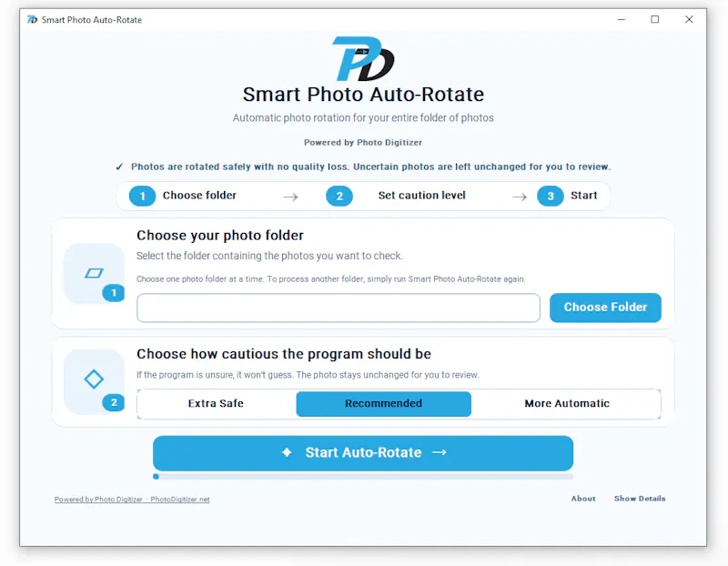Click the 'Start' step label

click(583, 196)
